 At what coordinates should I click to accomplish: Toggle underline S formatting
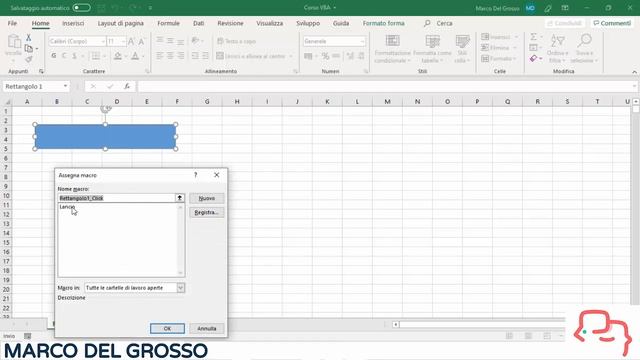click(74, 56)
